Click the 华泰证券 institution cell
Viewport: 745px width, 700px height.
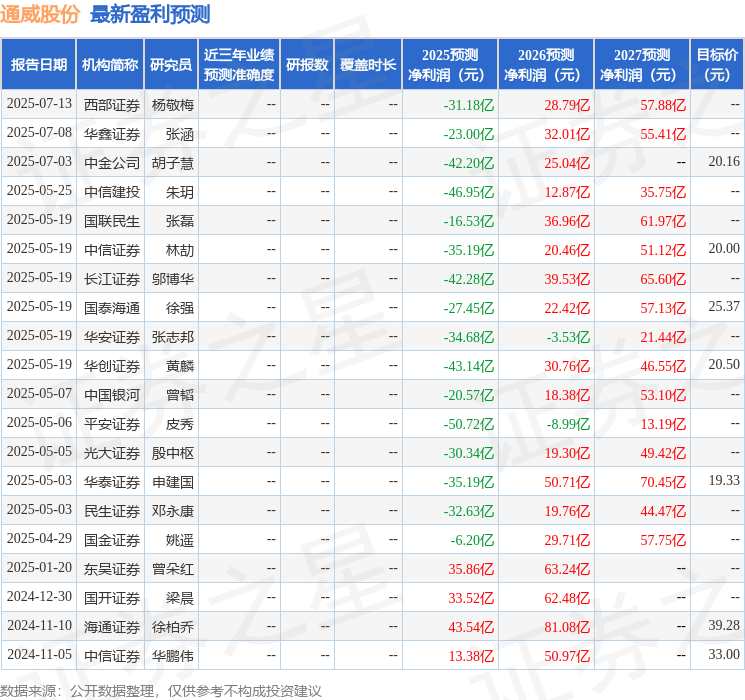click(112, 482)
